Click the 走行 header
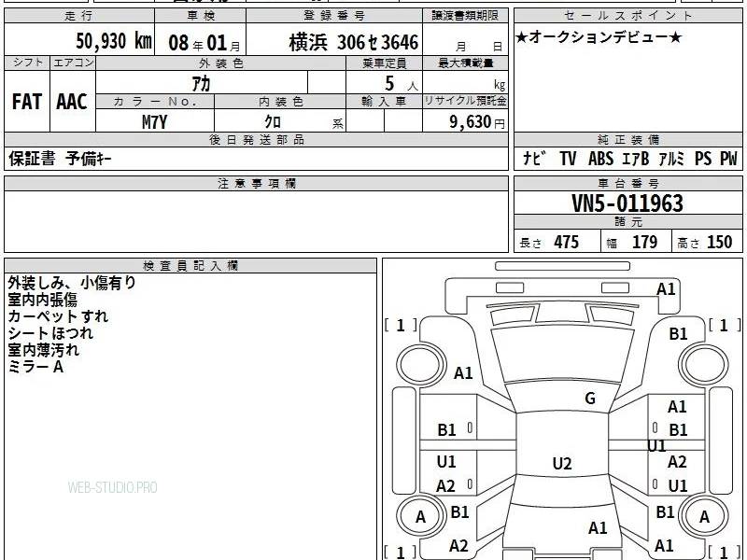This screenshot has height=560, width=747. pos(79,16)
